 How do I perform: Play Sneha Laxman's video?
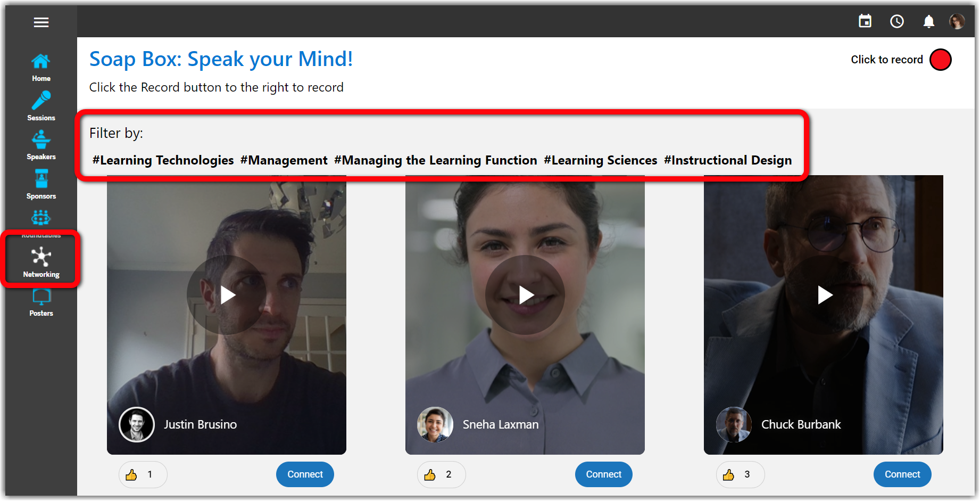pos(525,295)
